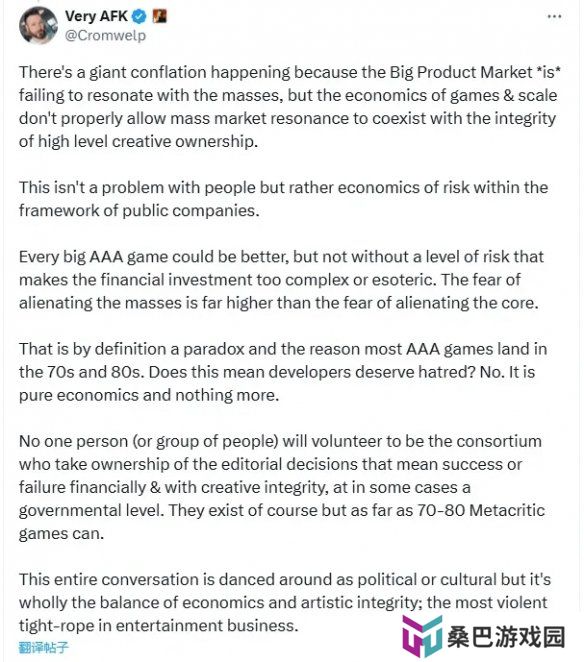Open the Very AFK profile avatar
Screen dimensions: 584x662
point(38,25)
